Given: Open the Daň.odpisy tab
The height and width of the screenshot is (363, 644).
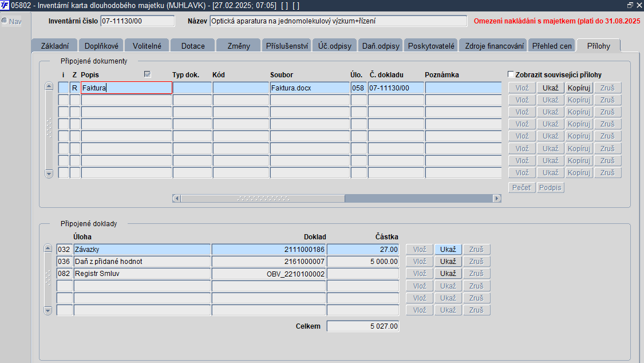Looking at the screenshot, I should coord(381,46).
